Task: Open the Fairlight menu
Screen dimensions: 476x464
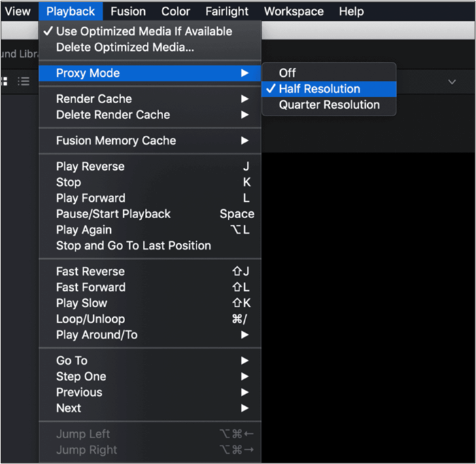Action: (x=228, y=12)
